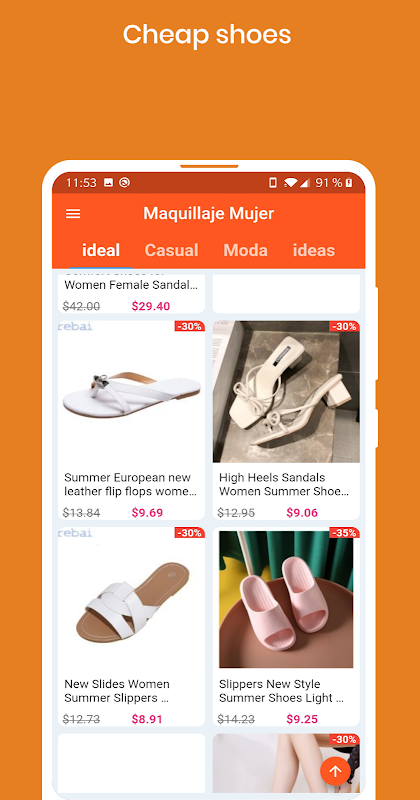View the pink slippers product image
Image resolution: width=420 pixels, height=800 pixels.
point(286,599)
